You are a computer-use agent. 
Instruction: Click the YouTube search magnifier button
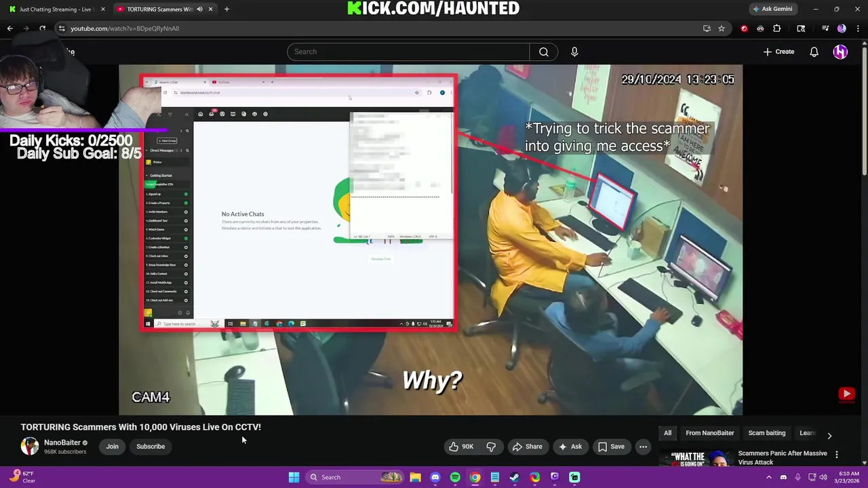[544, 52]
